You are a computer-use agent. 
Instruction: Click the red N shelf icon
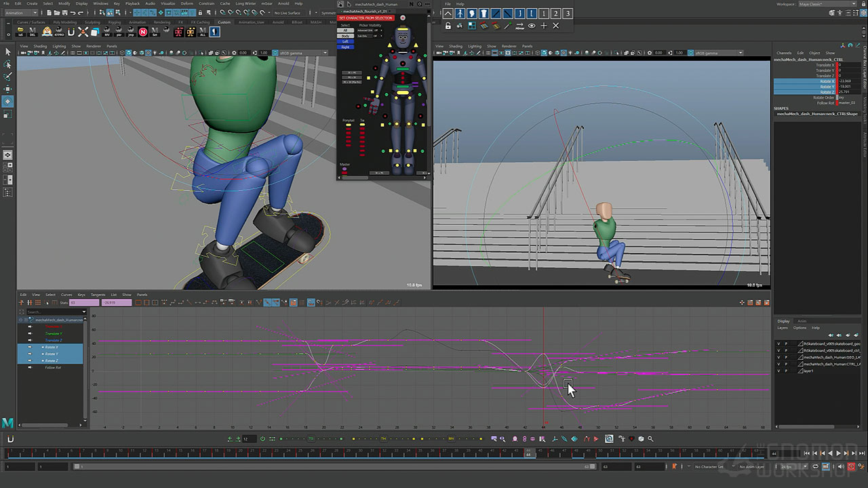(x=143, y=32)
